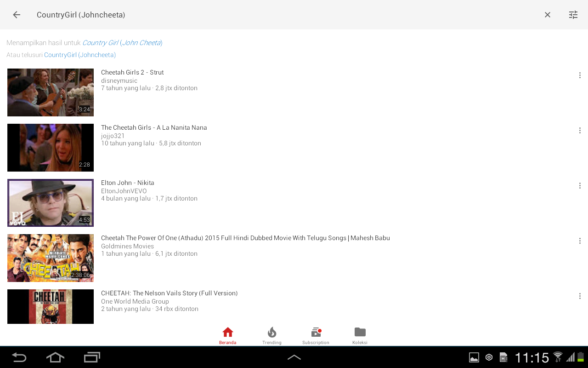This screenshot has width=588, height=368.
Task: Play the Cheetah Girls 2 - Strut thumbnail
Action: (51, 92)
